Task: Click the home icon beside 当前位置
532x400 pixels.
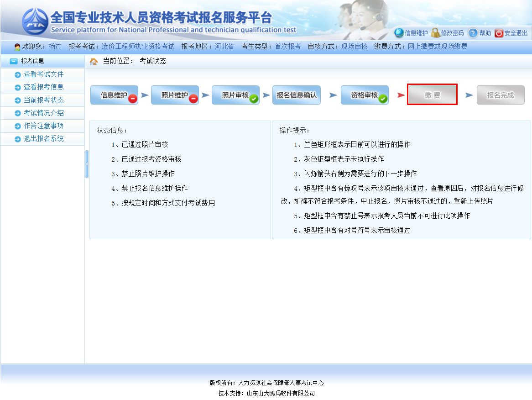Action: pos(94,61)
